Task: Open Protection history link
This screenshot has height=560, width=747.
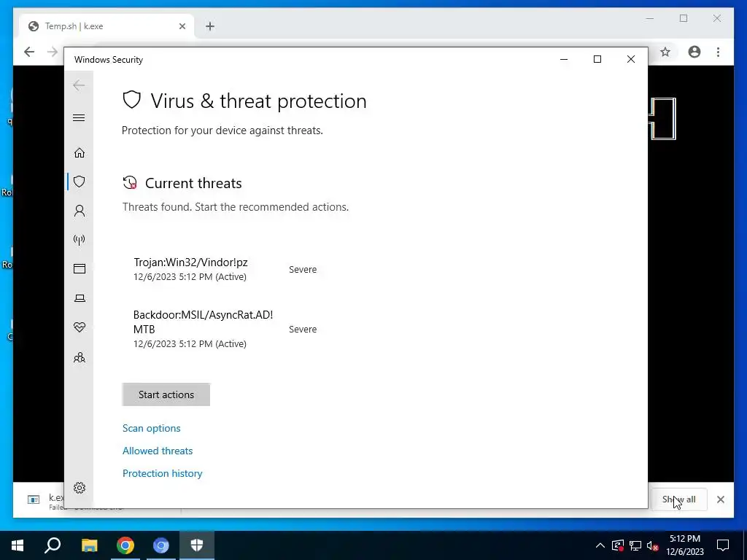Action: coord(163,473)
